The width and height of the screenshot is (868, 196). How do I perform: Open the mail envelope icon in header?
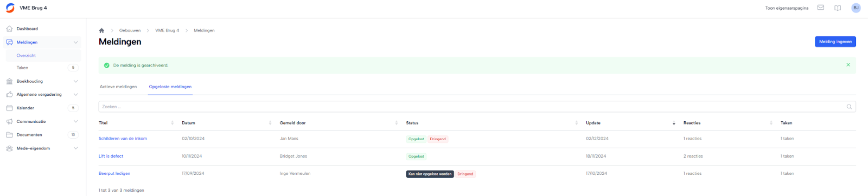click(821, 8)
